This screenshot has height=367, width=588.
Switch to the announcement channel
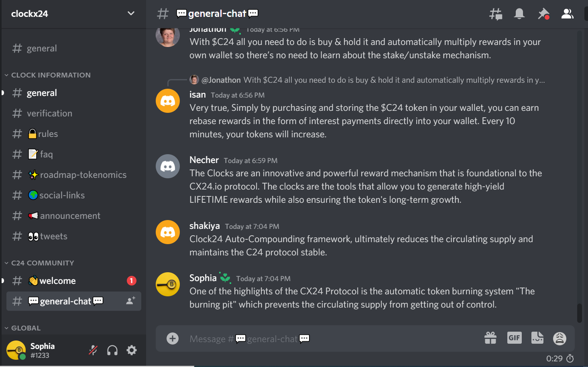coord(70,216)
